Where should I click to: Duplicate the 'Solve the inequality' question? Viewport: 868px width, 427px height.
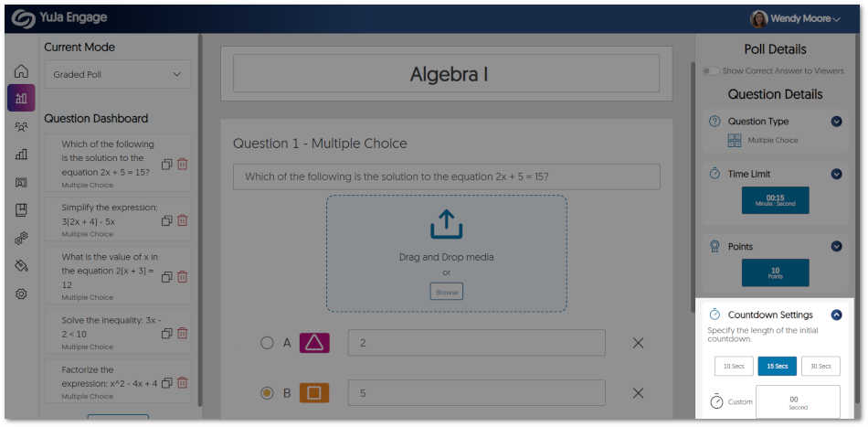click(x=166, y=334)
